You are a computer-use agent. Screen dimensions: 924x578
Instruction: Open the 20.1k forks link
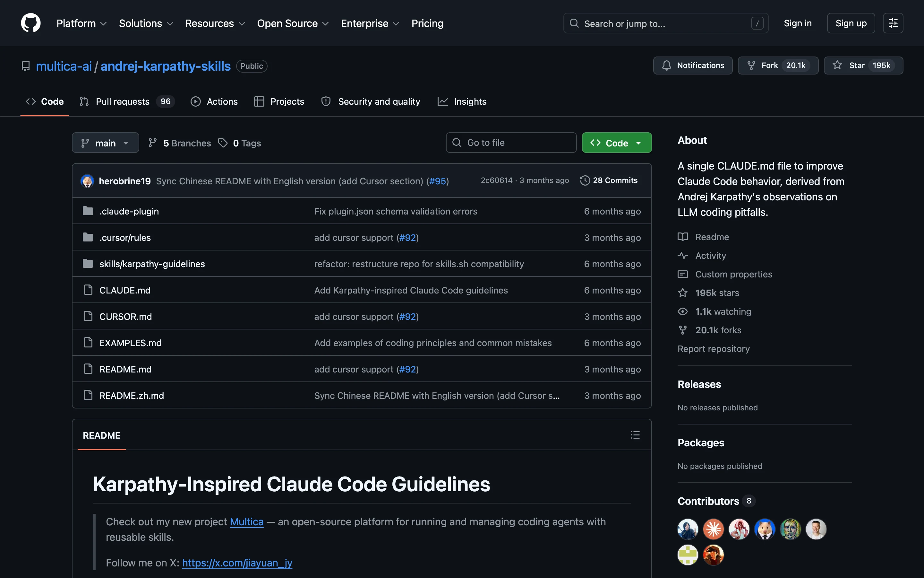click(709, 330)
